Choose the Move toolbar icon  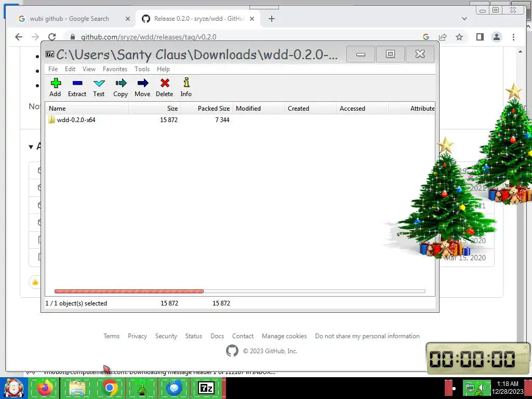(x=142, y=87)
